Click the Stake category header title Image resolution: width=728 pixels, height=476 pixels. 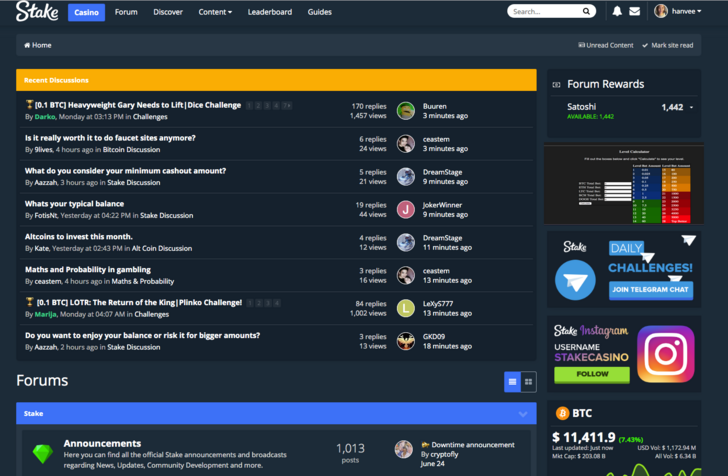click(x=33, y=413)
